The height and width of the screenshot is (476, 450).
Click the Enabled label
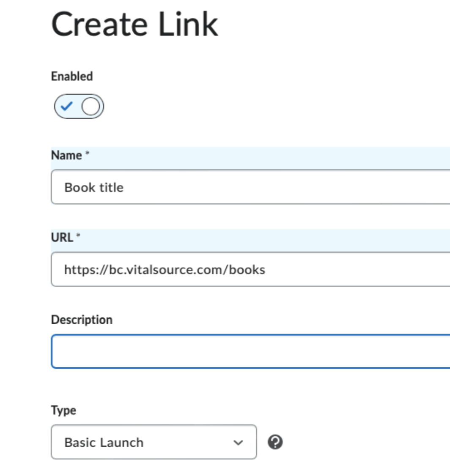pyautogui.click(x=72, y=76)
